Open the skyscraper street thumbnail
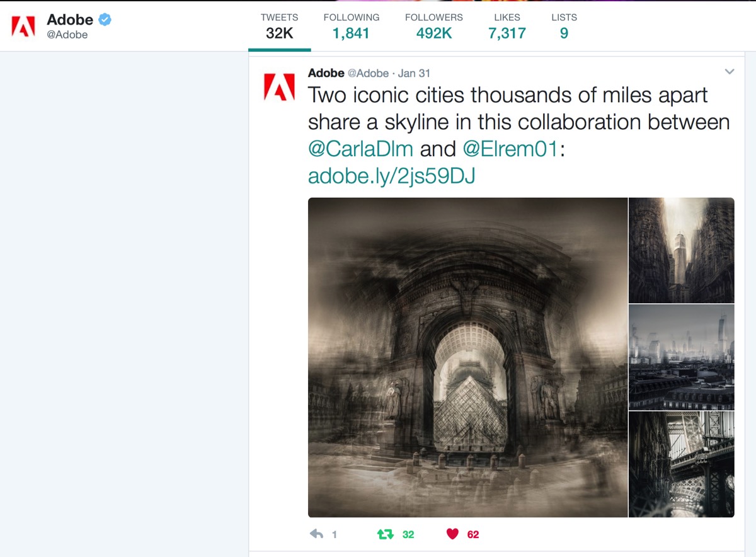Screen dimensions: 756x557 pyautogui.click(x=681, y=250)
